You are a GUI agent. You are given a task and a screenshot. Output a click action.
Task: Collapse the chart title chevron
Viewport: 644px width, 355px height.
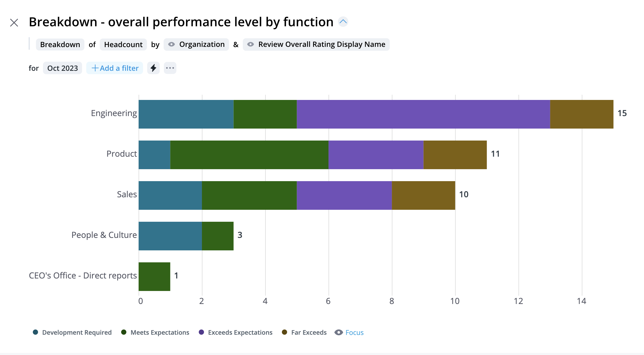[343, 22]
